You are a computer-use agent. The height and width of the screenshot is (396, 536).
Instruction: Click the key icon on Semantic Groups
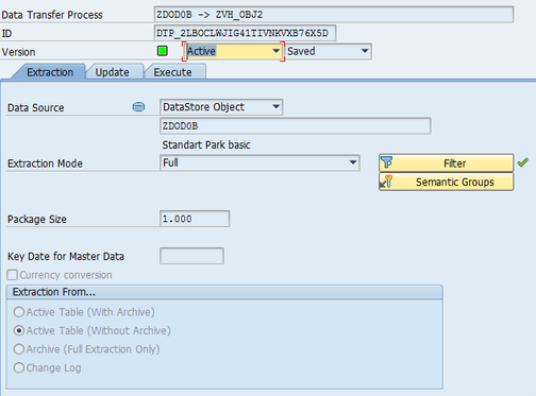[x=387, y=181]
